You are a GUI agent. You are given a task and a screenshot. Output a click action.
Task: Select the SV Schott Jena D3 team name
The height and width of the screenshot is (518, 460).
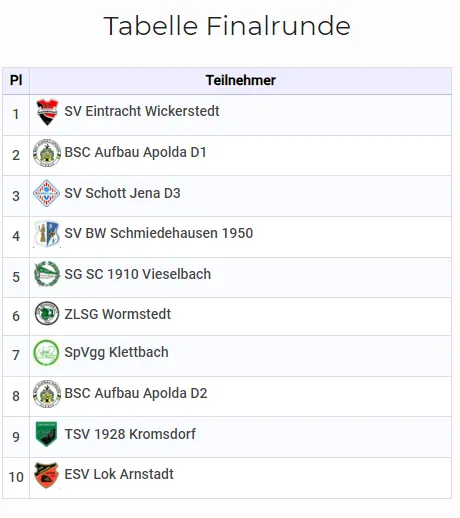122,193
